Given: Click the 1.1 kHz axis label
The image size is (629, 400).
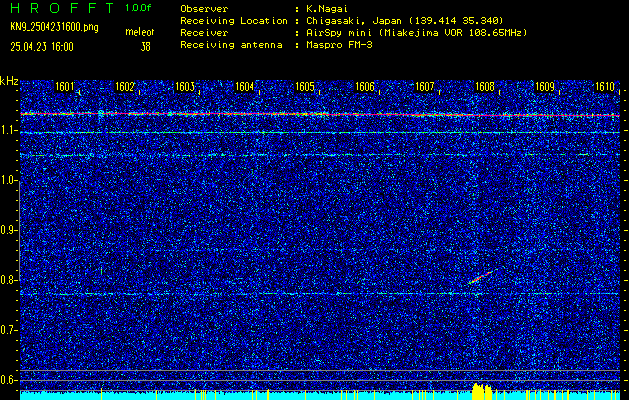Looking at the screenshot, I should 7,130.
